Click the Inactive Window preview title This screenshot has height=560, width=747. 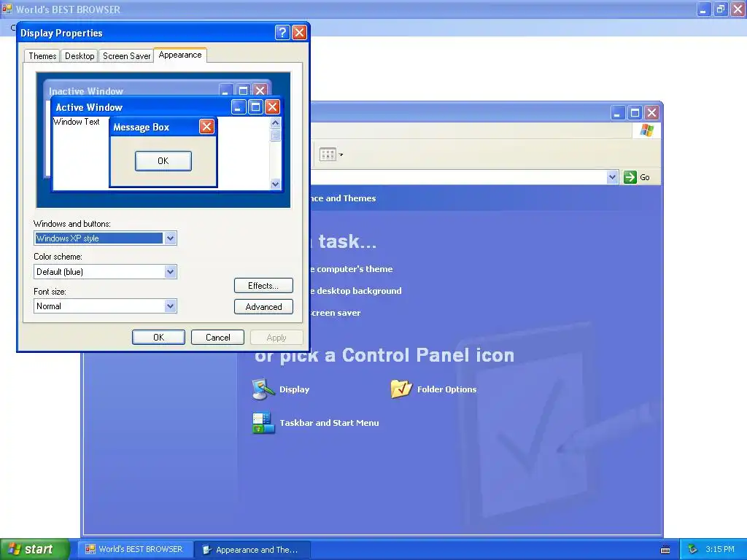point(86,91)
